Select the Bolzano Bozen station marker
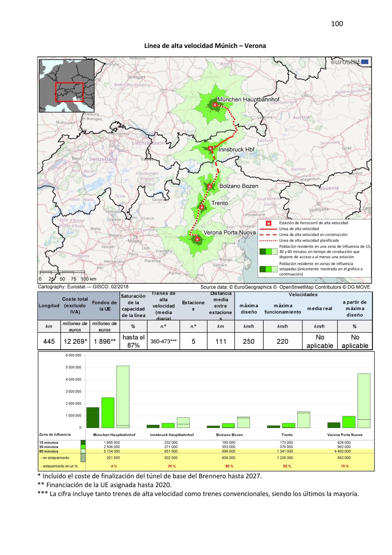Viewport: 392px width, 555px height. click(x=209, y=186)
